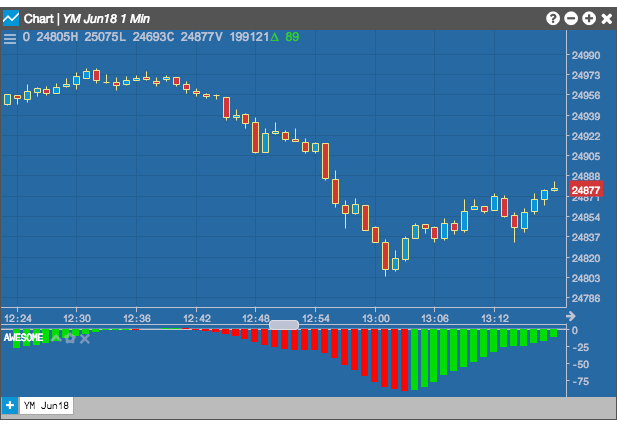Image resolution: width=617 pixels, height=426 pixels.
Task: Open the chart help icon
Action: click(x=553, y=18)
